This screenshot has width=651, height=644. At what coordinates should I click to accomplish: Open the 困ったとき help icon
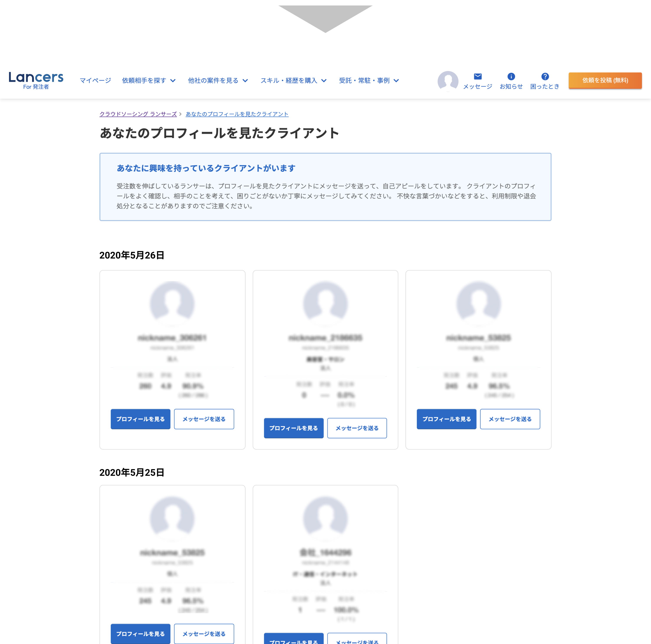[545, 76]
